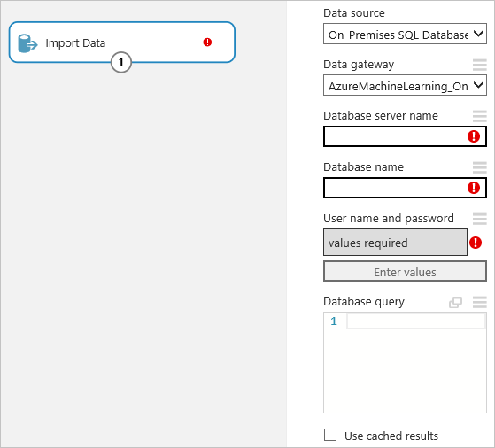The width and height of the screenshot is (495, 448).
Task: Focus the Database server name field
Action: point(405,136)
